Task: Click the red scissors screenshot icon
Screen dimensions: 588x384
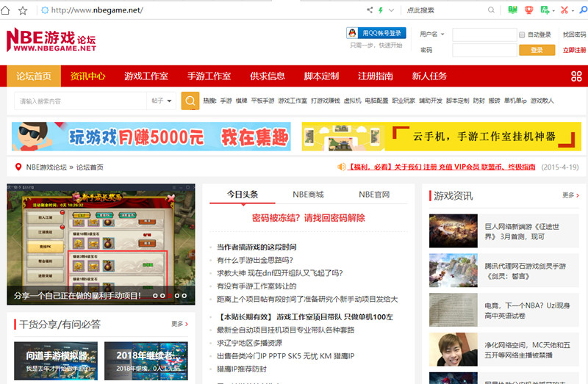Action: click(x=564, y=10)
